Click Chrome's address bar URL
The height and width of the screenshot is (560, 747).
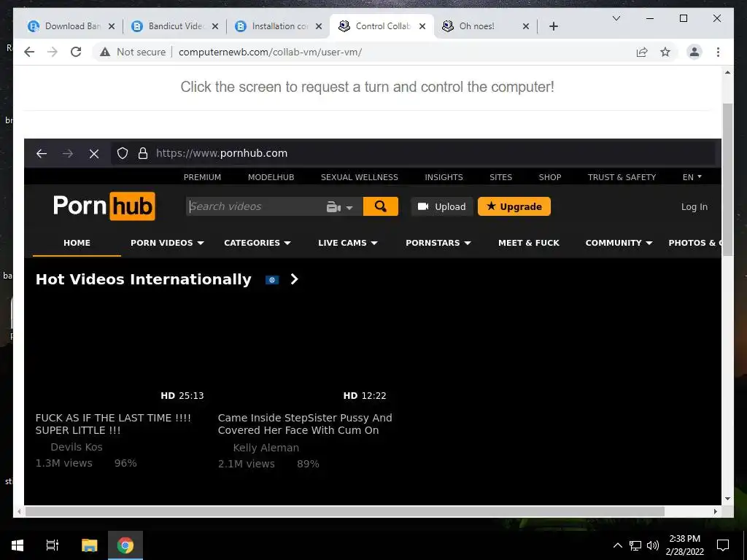coord(270,52)
